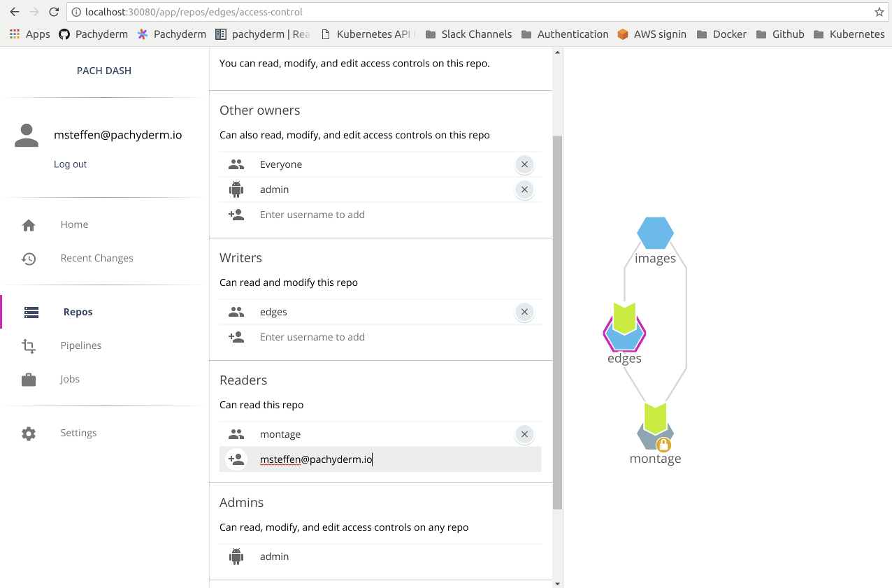View Recent Changes via the clock icon
The width and height of the screenshot is (892, 588).
(x=29, y=258)
